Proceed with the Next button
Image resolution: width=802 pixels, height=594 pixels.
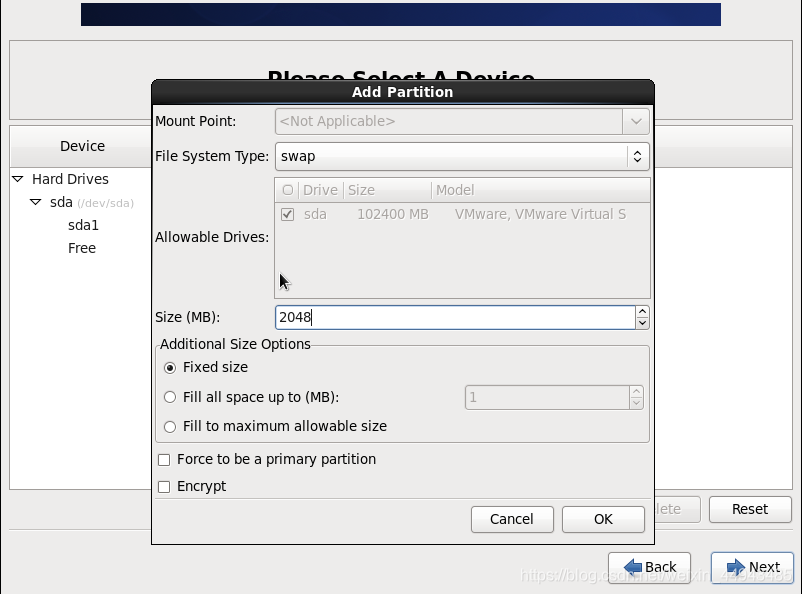(x=752, y=567)
